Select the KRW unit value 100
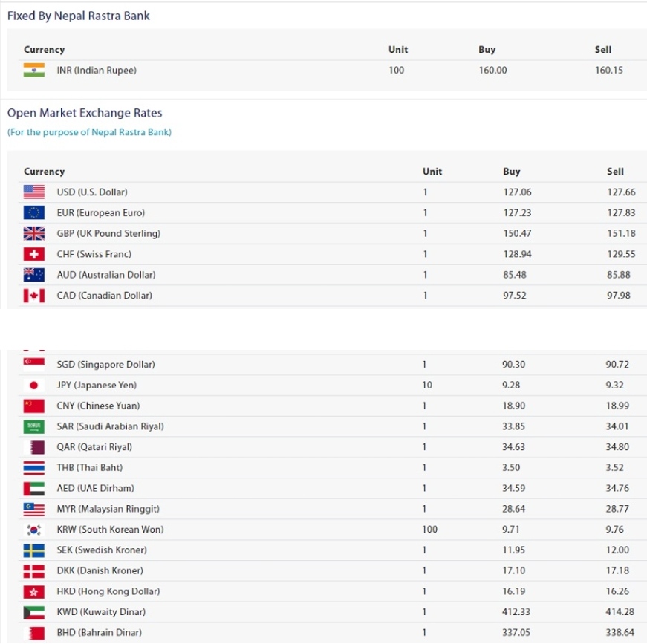Screen dimensions: 647x644 (429, 530)
